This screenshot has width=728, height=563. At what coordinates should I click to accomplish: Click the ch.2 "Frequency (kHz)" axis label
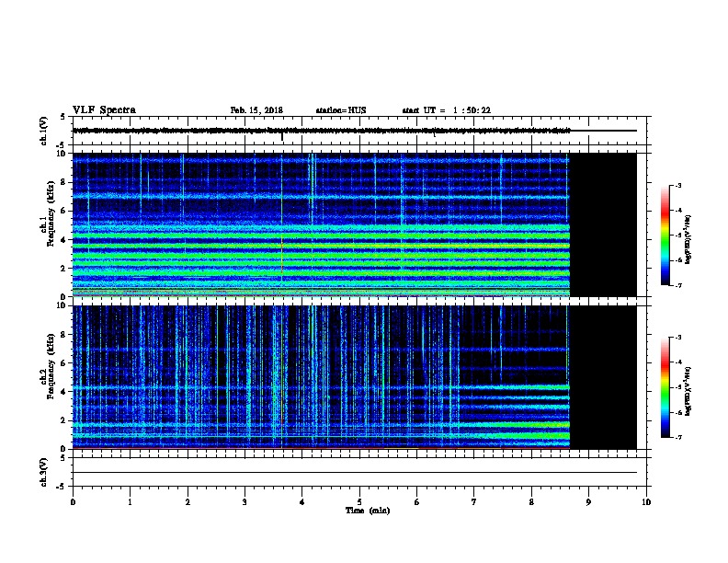pyautogui.click(x=51, y=366)
